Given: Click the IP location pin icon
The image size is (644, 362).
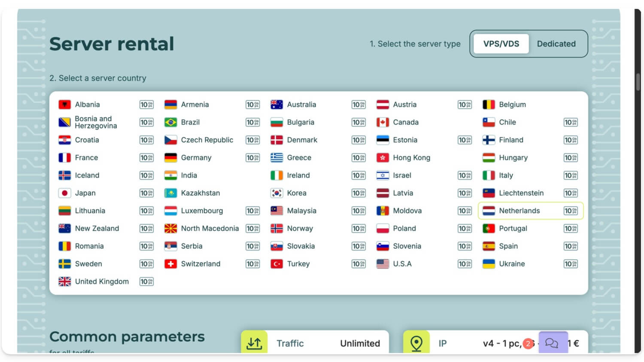Looking at the screenshot, I should [x=416, y=343].
